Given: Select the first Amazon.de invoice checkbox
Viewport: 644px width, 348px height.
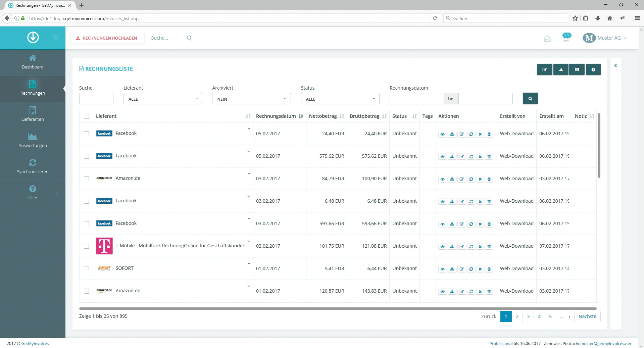Looking at the screenshot, I should click(86, 179).
